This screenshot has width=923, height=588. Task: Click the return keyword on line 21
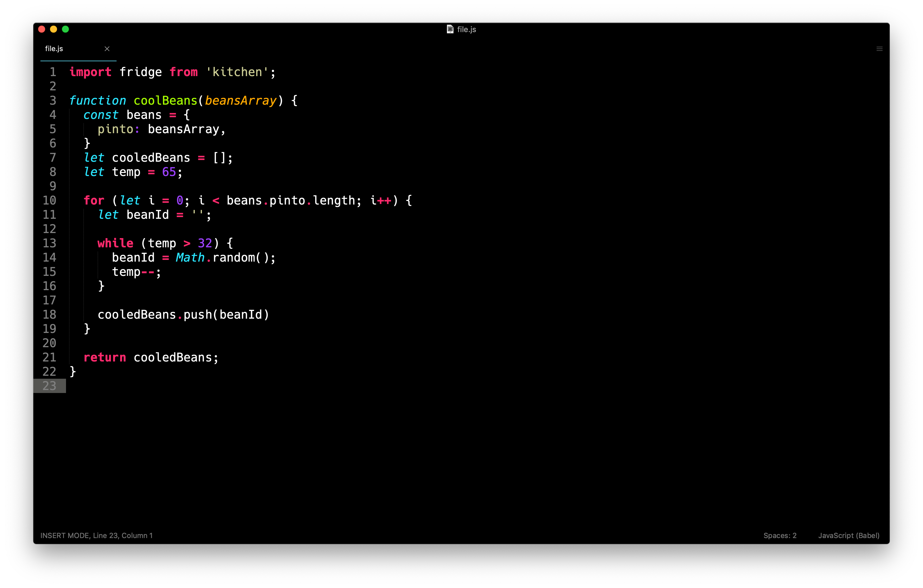[x=105, y=357]
